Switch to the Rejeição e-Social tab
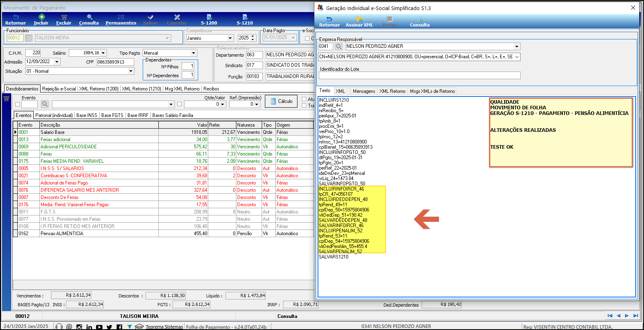This screenshot has height=330, width=644. pyautogui.click(x=59, y=89)
